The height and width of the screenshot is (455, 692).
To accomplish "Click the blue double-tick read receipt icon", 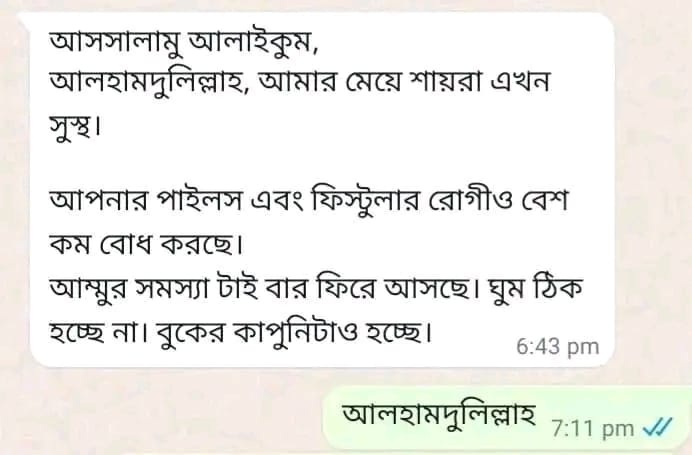I will 658,426.
